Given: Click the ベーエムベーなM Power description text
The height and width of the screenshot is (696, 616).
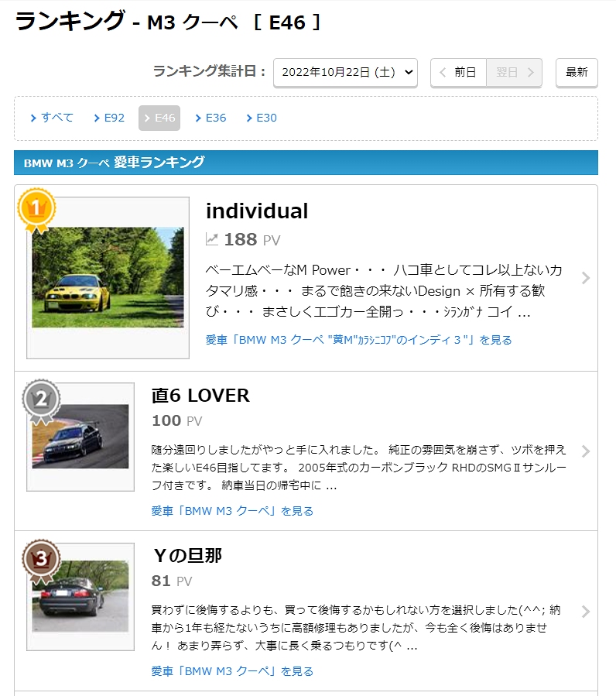Looking at the screenshot, I should [x=384, y=291].
